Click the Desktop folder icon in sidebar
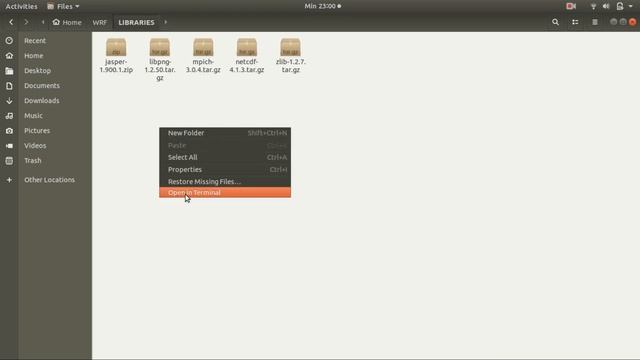640x360 pixels. [9, 71]
